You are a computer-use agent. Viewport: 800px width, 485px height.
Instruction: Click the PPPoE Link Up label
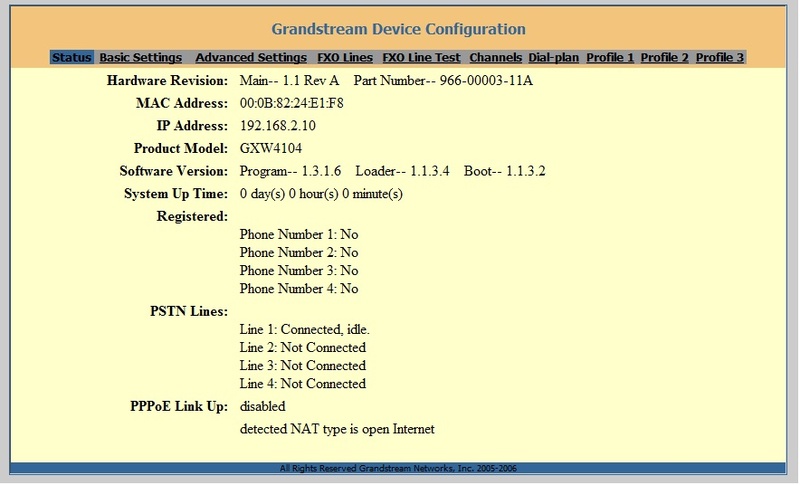click(x=179, y=406)
